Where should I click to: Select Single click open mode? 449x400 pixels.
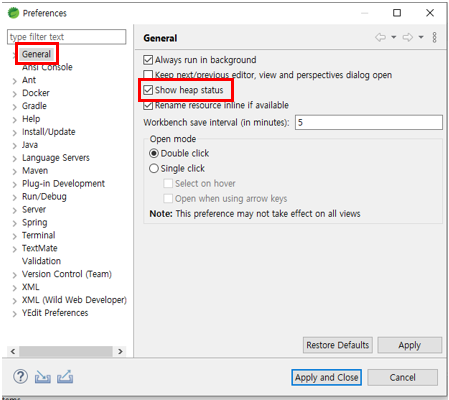point(154,168)
